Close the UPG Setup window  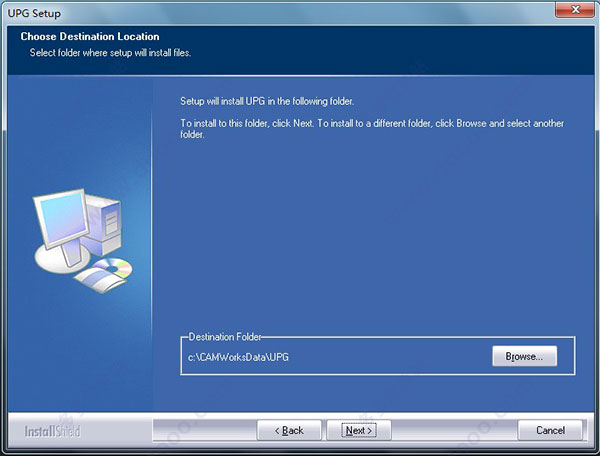(576, 9)
